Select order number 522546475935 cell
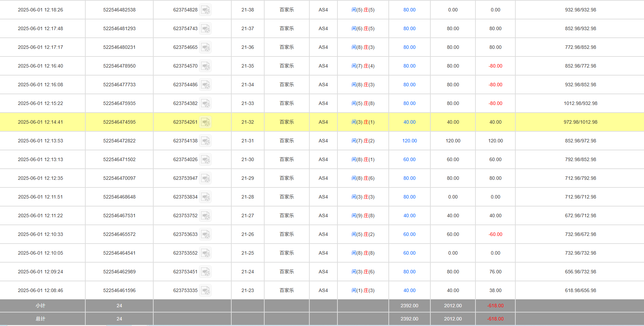644x326 pixels. pos(119,104)
